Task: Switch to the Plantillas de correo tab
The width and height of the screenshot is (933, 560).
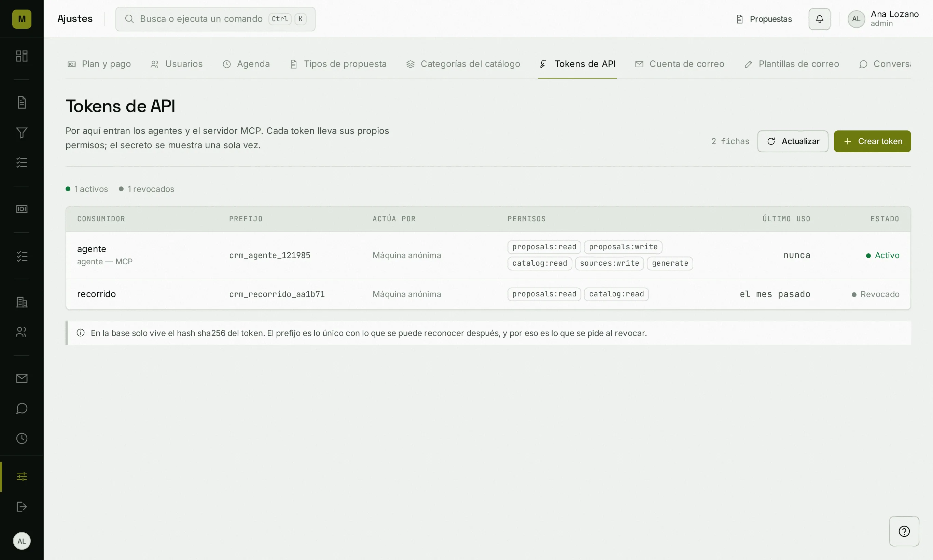Action: coord(792,64)
